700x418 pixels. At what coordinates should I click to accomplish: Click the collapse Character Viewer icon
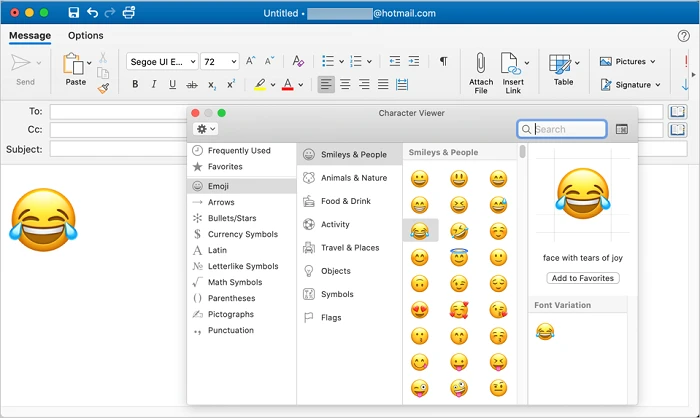621,129
